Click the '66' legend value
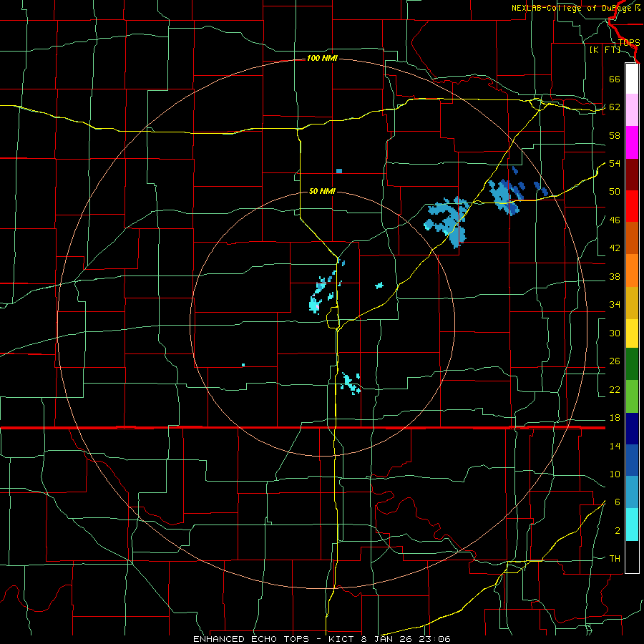 (x=615, y=79)
